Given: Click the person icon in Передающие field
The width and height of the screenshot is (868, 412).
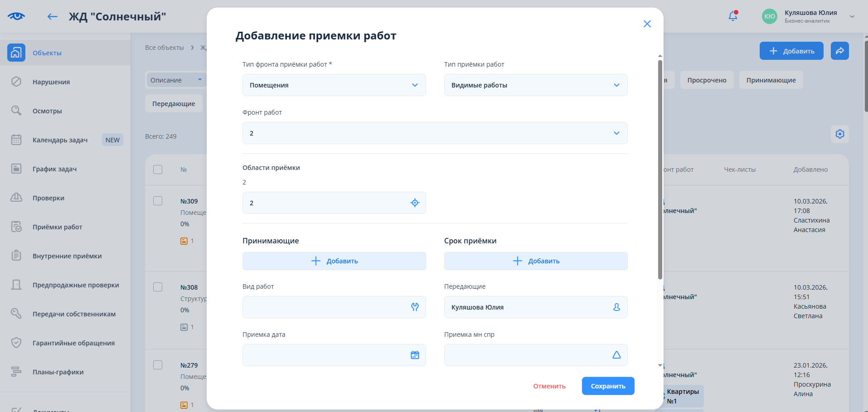Looking at the screenshot, I should click(x=616, y=307).
